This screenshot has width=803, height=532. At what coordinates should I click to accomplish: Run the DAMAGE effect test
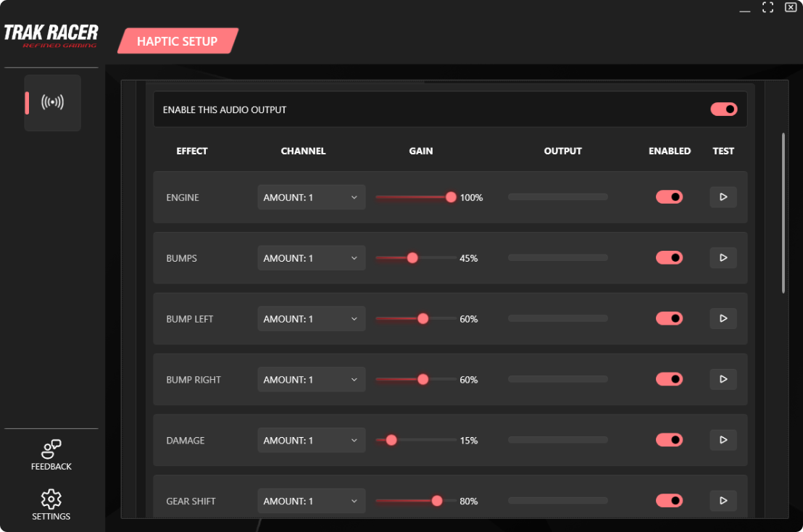click(723, 440)
